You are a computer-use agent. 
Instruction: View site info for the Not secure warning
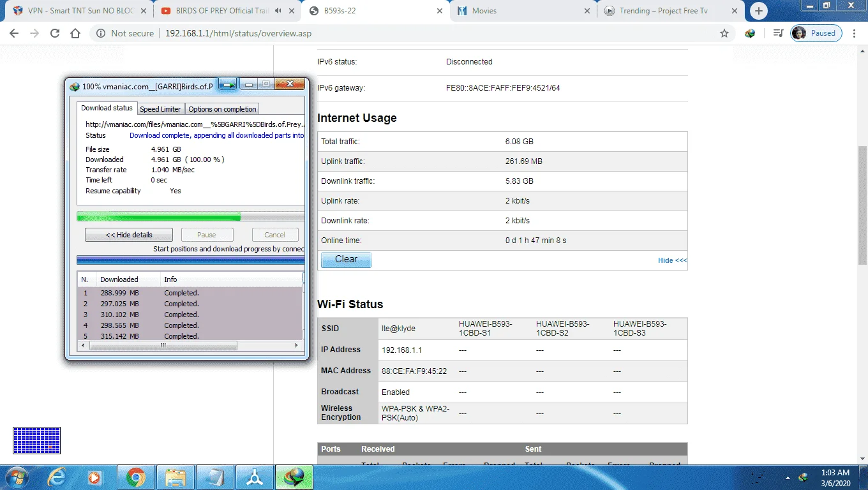tap(125, 33)
